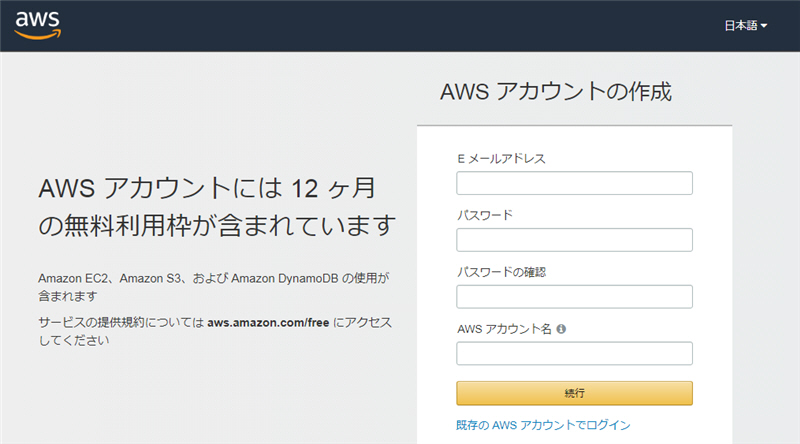800x444 pixels.
Task: Click the パスワードの確認 label
Action: tap(501, 272)
